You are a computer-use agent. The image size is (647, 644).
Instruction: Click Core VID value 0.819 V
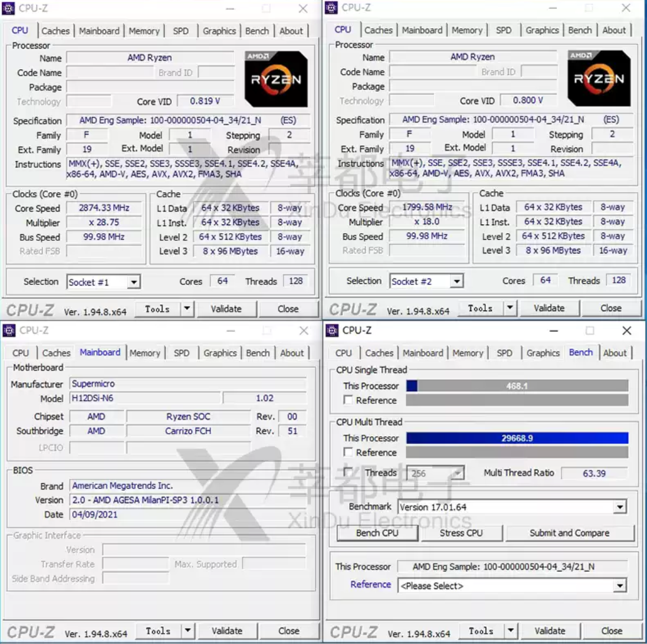tap(205, 101)
